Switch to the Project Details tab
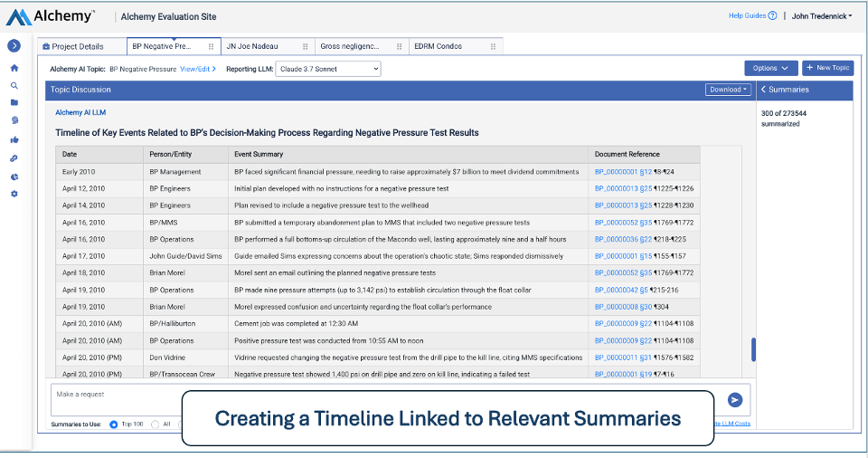The width and height of the screenshot is (868, 458). pyautogui.click(x=82, y=46)
